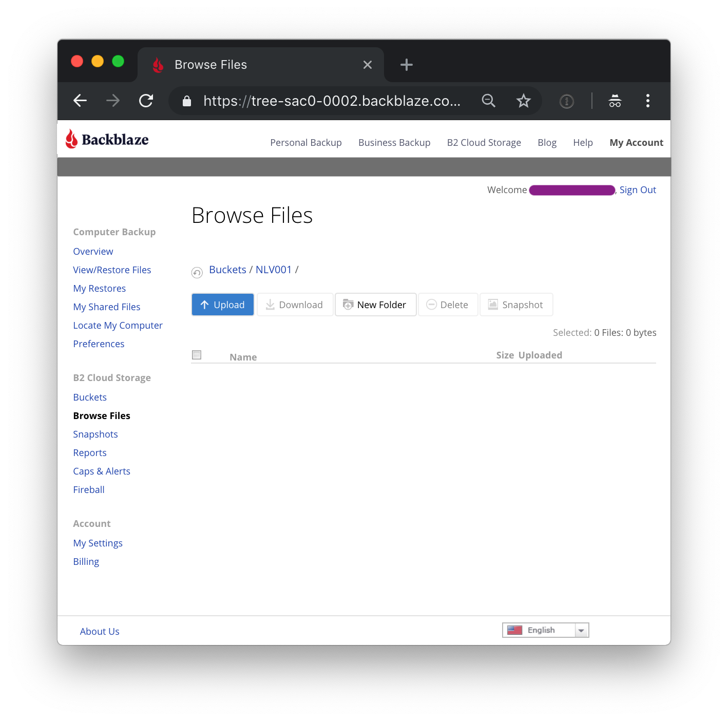Click the incognito icon
The width and height of the screenshot is (728, 721).
coord(615,101)
